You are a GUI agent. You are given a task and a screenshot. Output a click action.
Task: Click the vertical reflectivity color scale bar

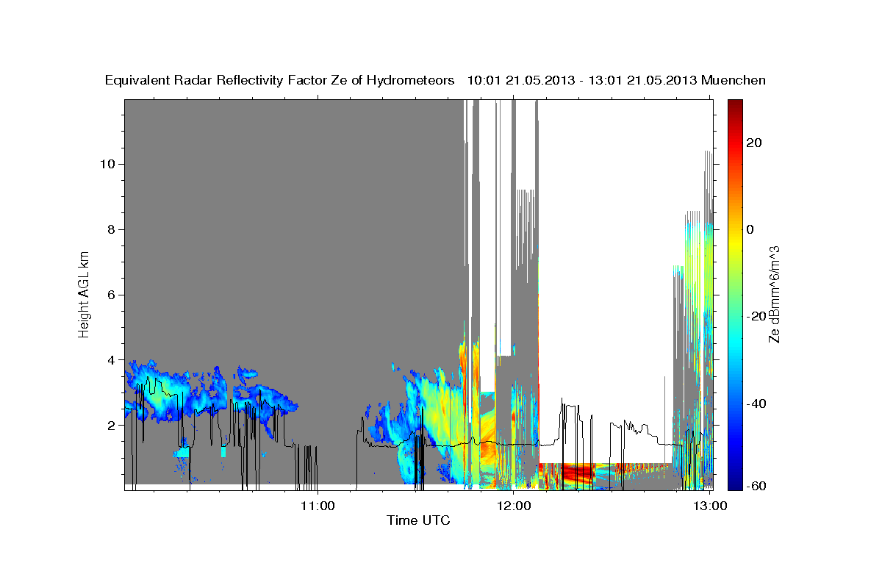tap(734, 295)
